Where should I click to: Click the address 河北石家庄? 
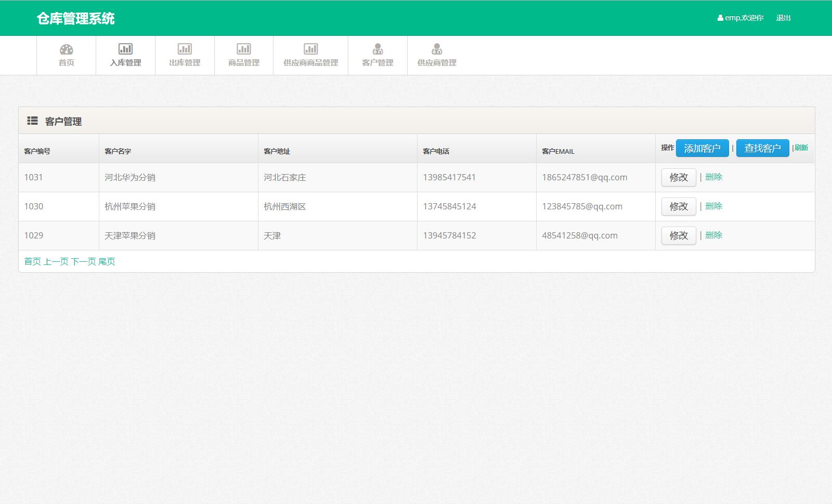tap(285, 177)
